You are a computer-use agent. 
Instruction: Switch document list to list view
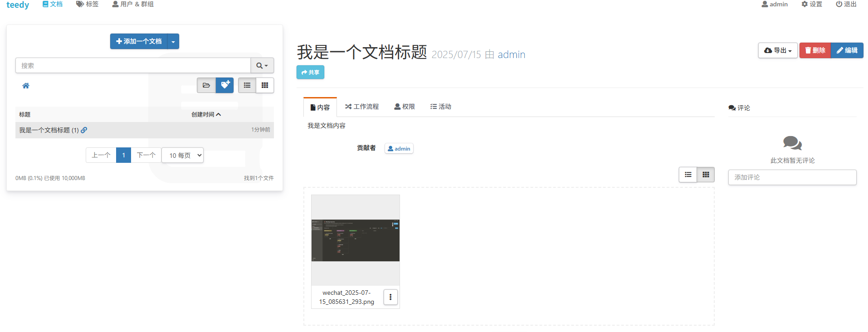(x=247, y=85)
